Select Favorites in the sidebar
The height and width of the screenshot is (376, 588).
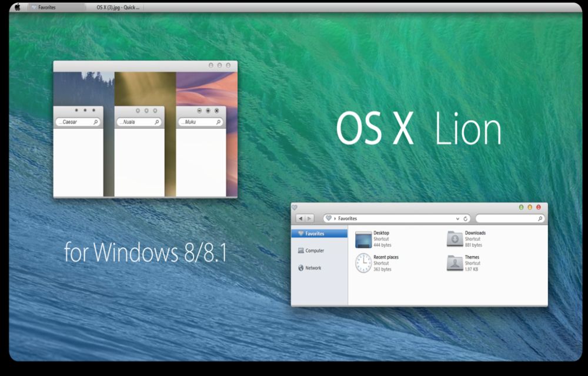(319, 233)
